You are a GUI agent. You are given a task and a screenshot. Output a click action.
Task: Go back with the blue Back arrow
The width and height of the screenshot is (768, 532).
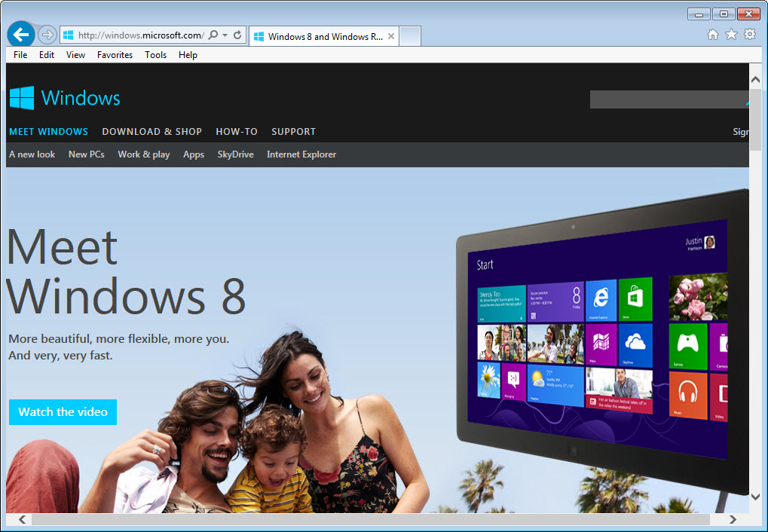[x=21, y=35]
